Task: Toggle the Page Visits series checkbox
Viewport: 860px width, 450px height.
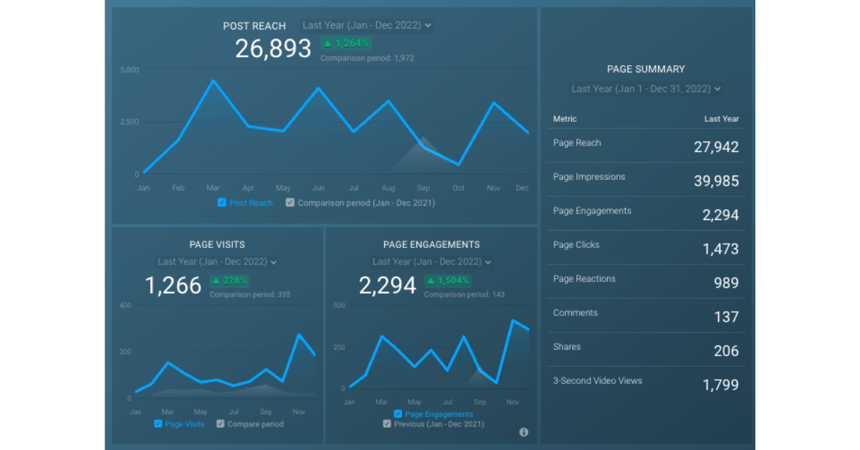Action: pyautogui.click(x=158, y=424)
